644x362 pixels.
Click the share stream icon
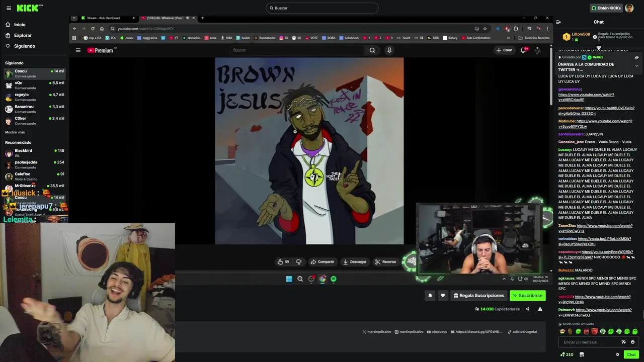[527, 309]
